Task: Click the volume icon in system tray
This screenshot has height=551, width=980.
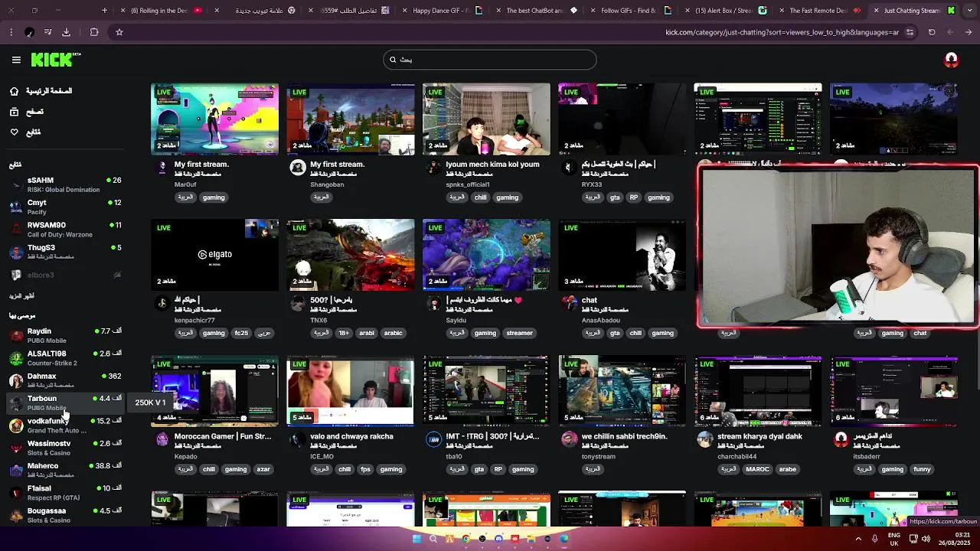Action: [926, 539]
